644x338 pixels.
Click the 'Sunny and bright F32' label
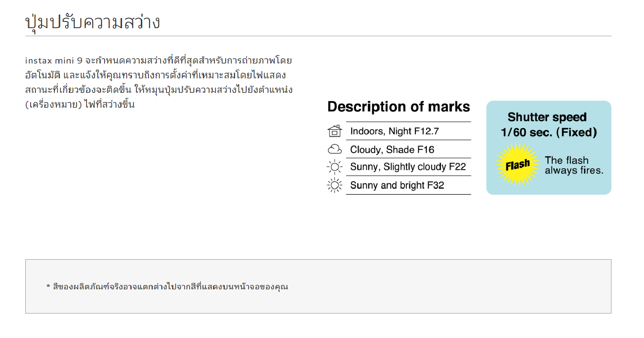397,185
